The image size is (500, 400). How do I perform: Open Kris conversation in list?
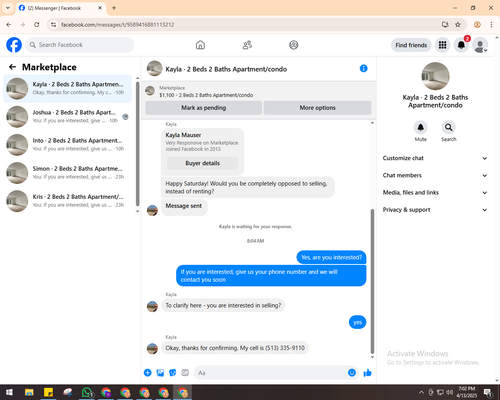pyautogui.click(x=67, y=201)
